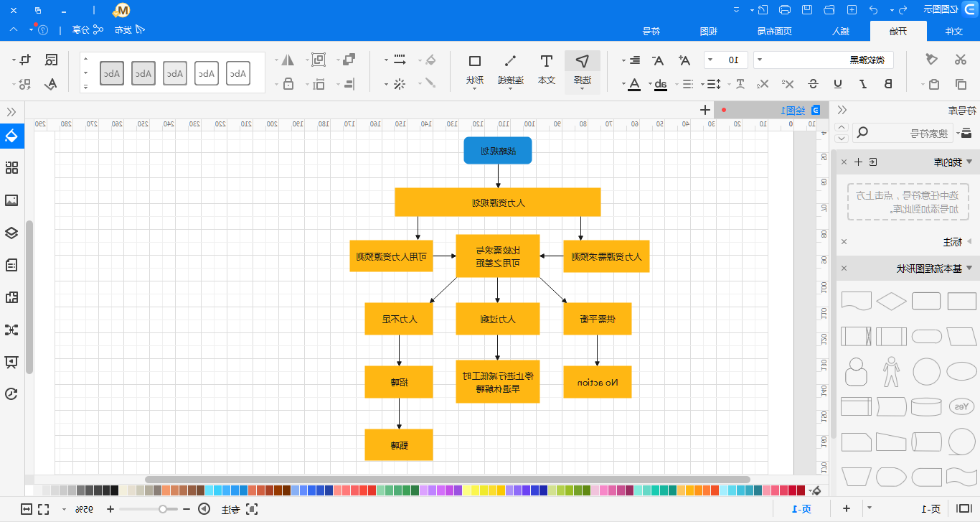This screenshot has width=980, height=522.
Task: Toggle superscript formatting
Action: 788,84
